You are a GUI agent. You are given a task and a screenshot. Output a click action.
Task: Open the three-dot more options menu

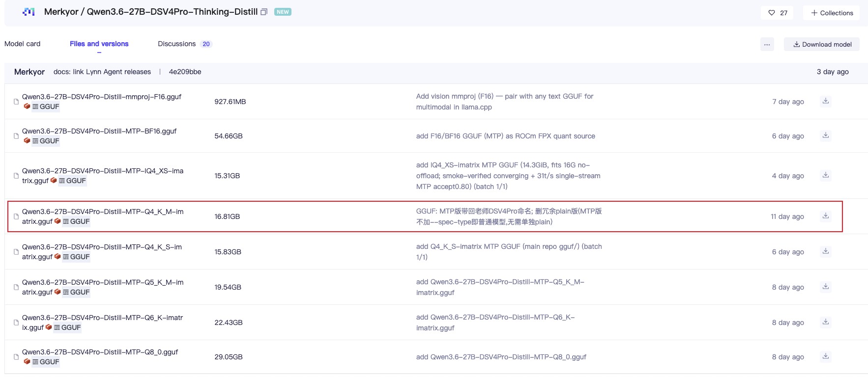click(767, 44)
